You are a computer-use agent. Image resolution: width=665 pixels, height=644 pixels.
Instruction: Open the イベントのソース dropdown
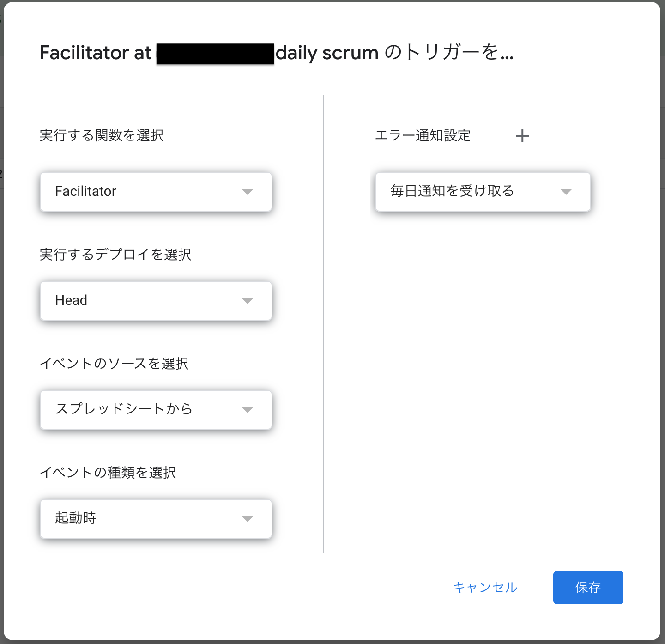[156, 409]
